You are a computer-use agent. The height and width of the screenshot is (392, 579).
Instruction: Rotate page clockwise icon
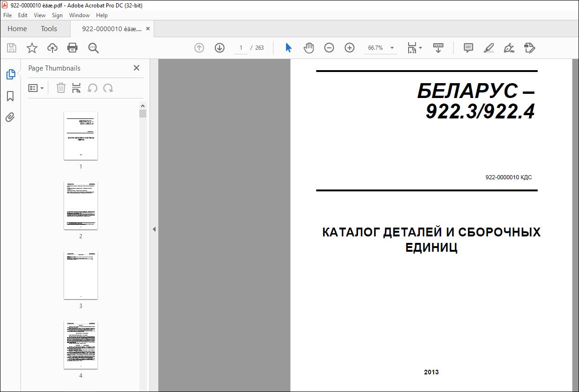(108, 88)
